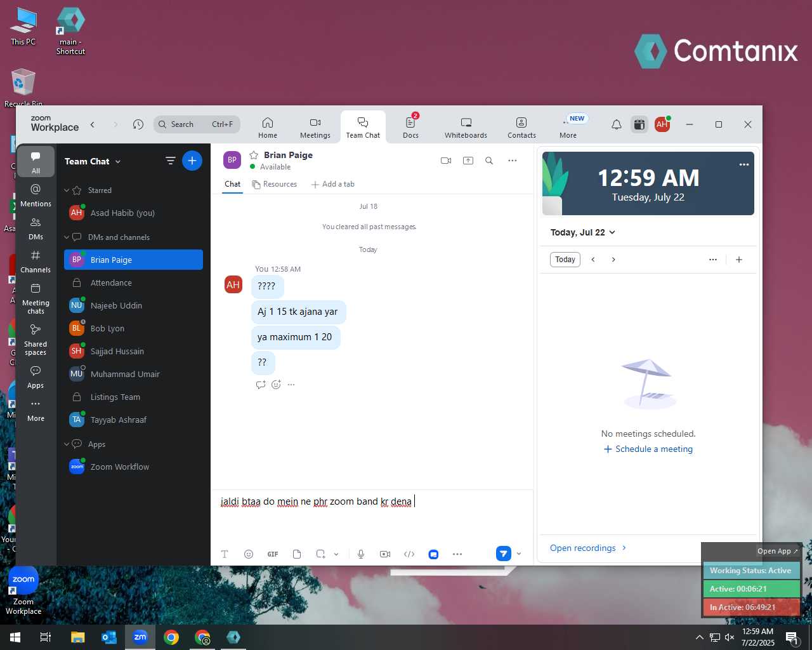
Task: Open the Whiteboards tab
Action: coord(466,127)
